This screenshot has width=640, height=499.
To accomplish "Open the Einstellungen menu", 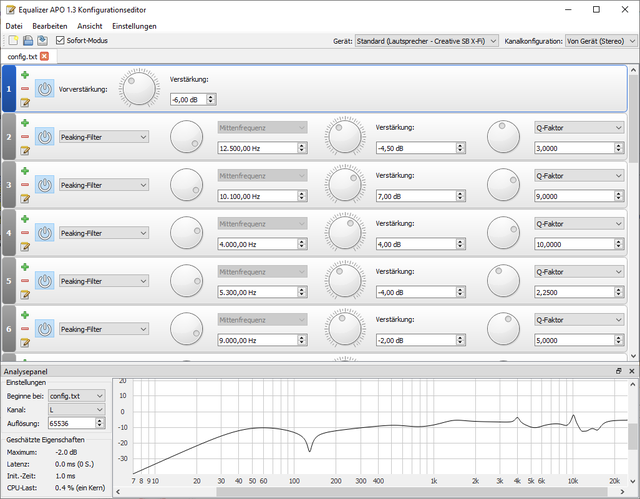I will pyautogui.click(x=134, y=26).
